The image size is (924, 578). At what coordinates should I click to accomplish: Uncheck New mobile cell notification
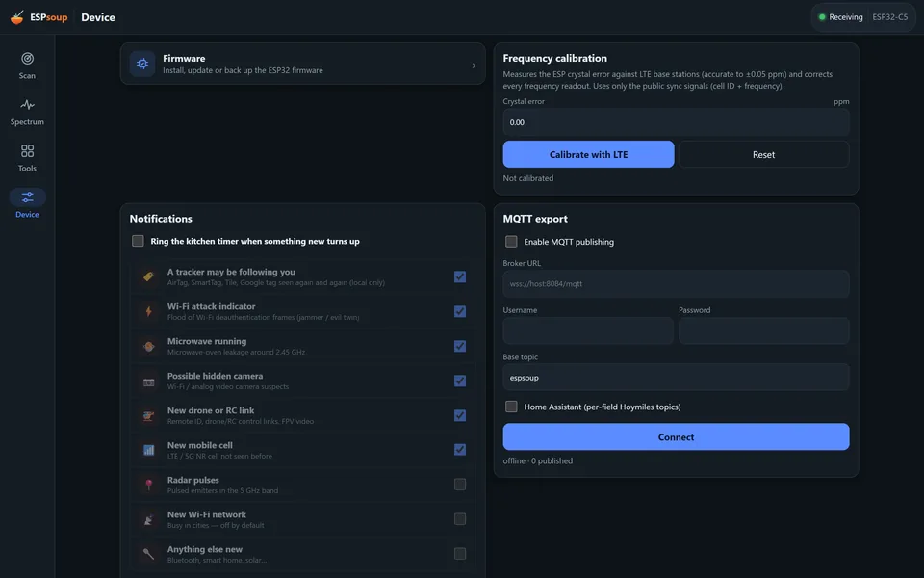coord(460,450)
